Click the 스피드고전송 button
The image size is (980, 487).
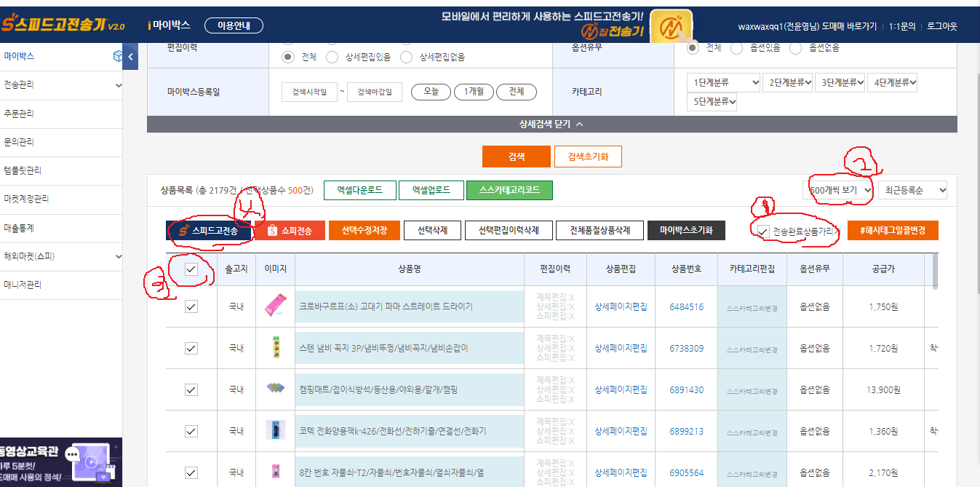point(208,231)
